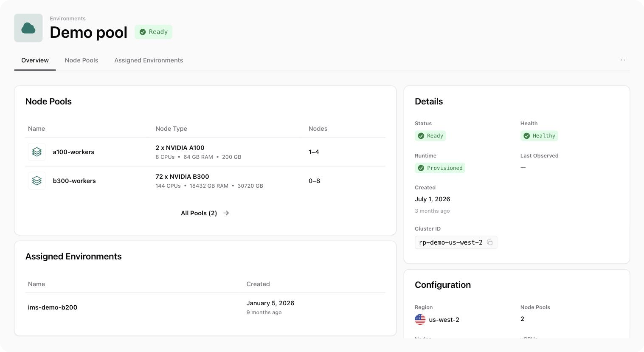Open the a100-workers pool
The image size is (644, 352).
[73, 152]
